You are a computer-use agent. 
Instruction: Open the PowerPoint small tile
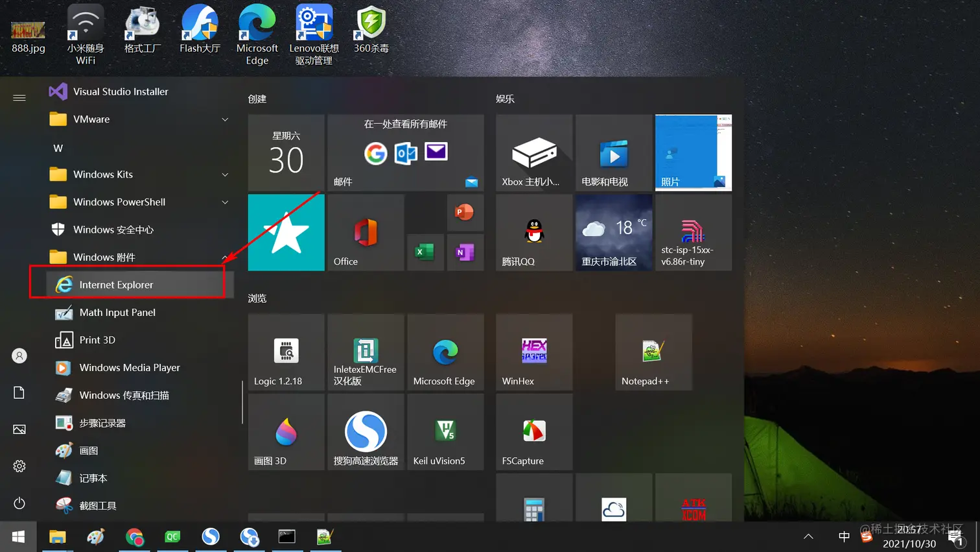click(465, 213)
